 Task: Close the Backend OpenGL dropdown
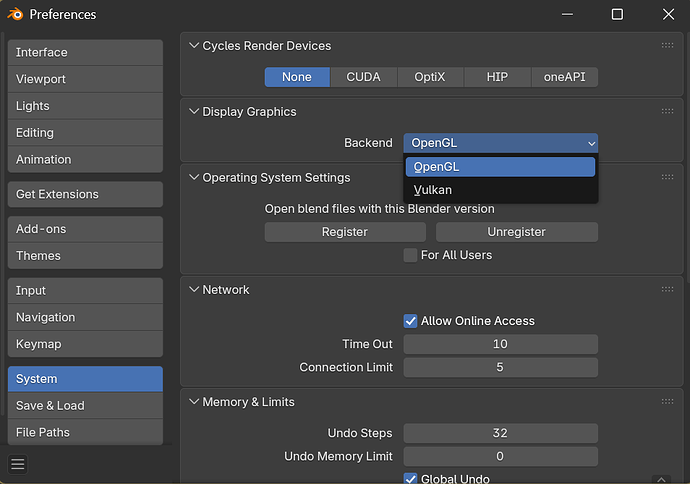(x=500, y=143)
